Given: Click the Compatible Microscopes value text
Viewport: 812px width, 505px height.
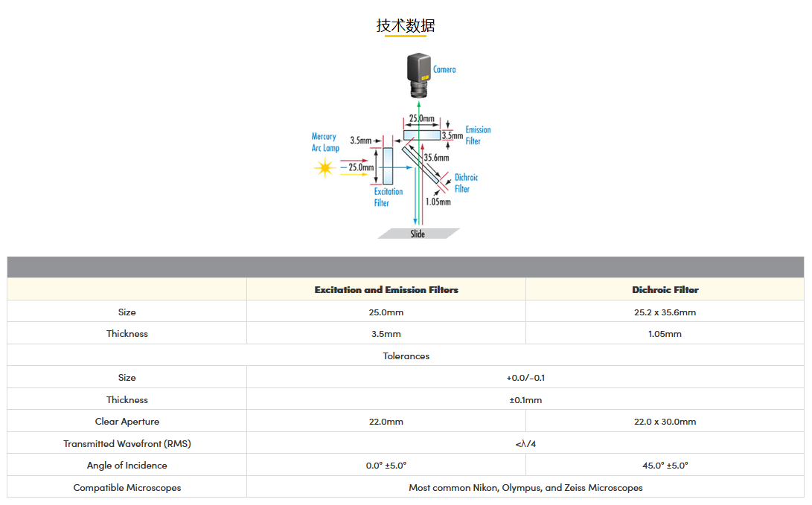Looking at the screenshot, I should coord(525,488).
